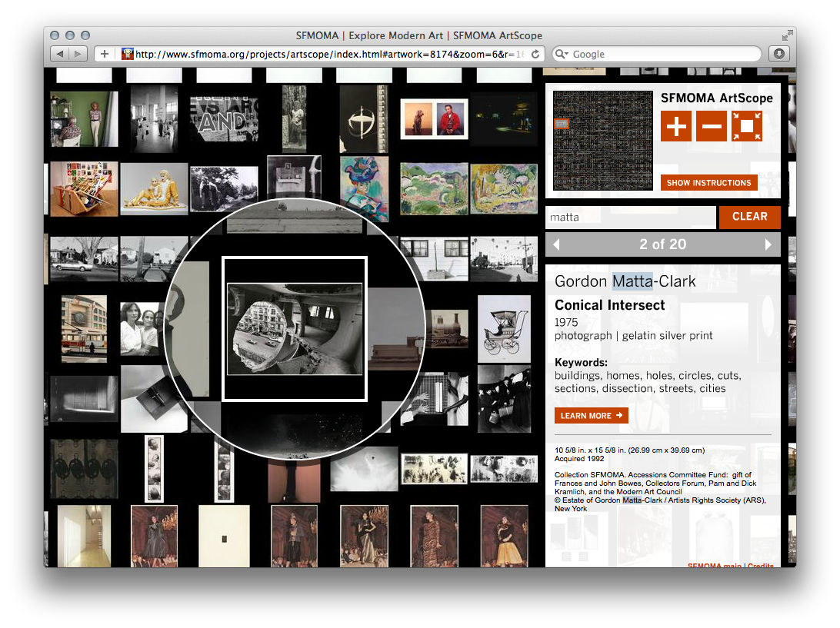Viewport: 840px width, 628px height.
Task: Zoom out using the ArtScope minus icon
Action: [711, 125]
